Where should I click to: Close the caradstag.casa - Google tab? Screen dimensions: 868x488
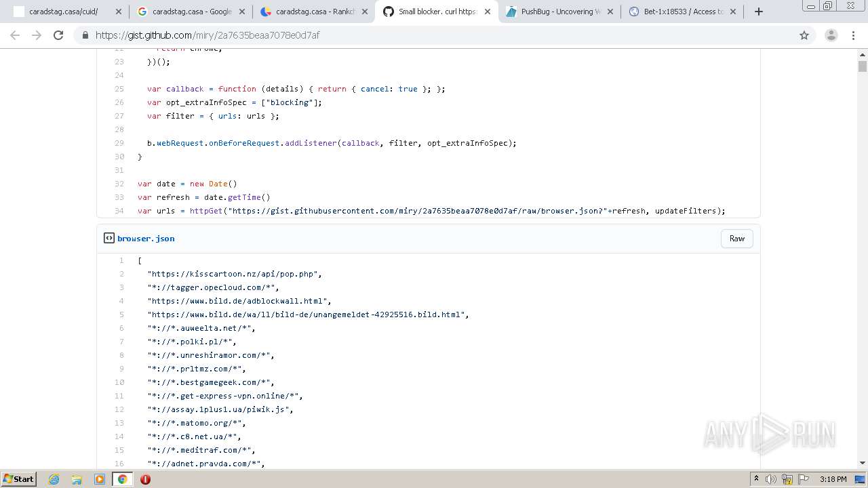[241, 12]
